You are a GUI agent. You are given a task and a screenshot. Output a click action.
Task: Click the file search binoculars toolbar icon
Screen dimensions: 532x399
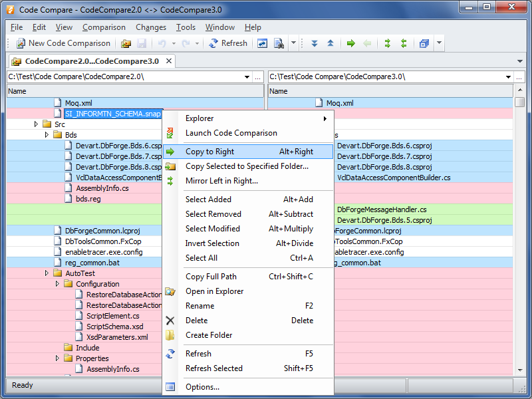tap(279, 43)
